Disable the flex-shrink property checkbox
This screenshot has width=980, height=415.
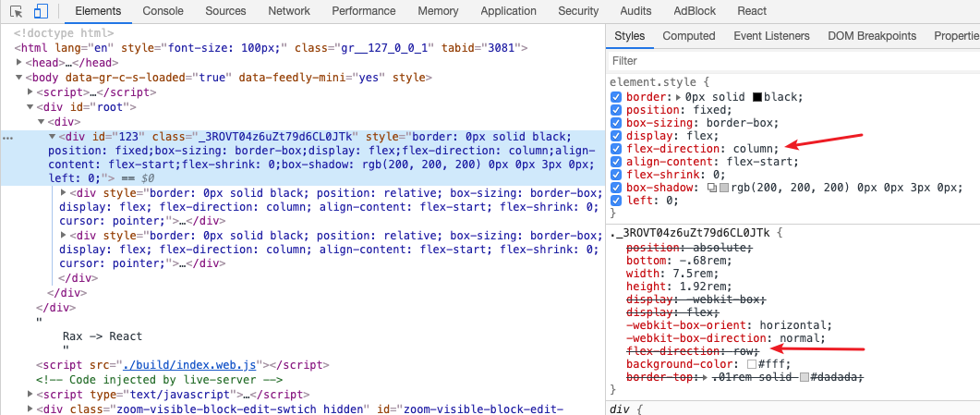pos(616,175)
